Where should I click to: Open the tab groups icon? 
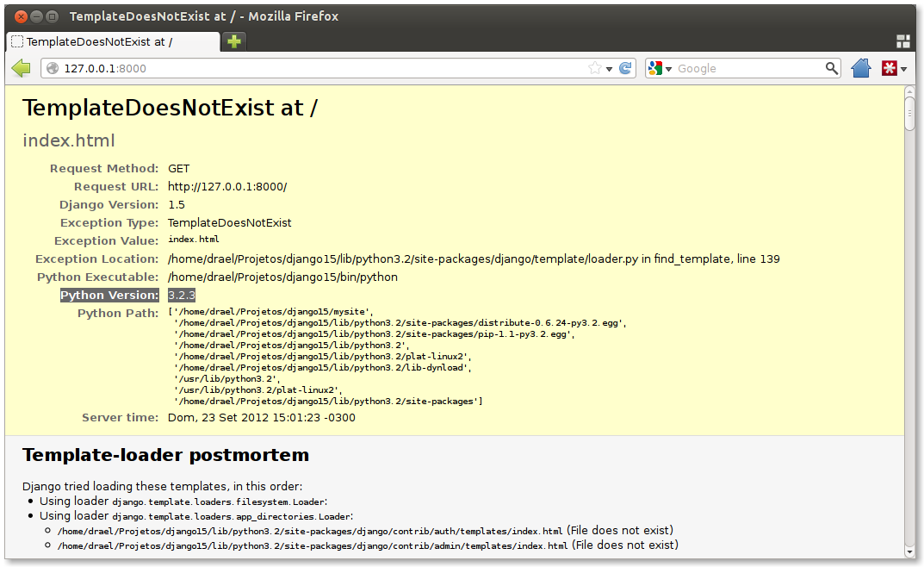(x=902, y=41)
